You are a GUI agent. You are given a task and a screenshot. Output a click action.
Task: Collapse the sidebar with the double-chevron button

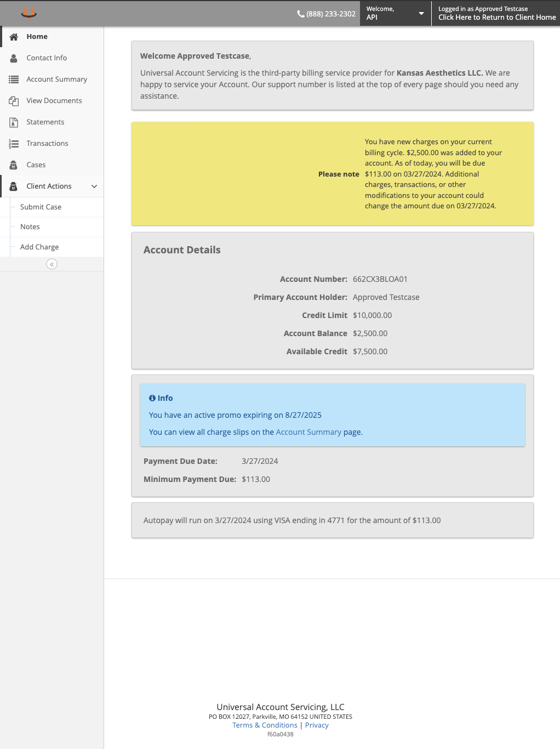click(x=52, y=264)
